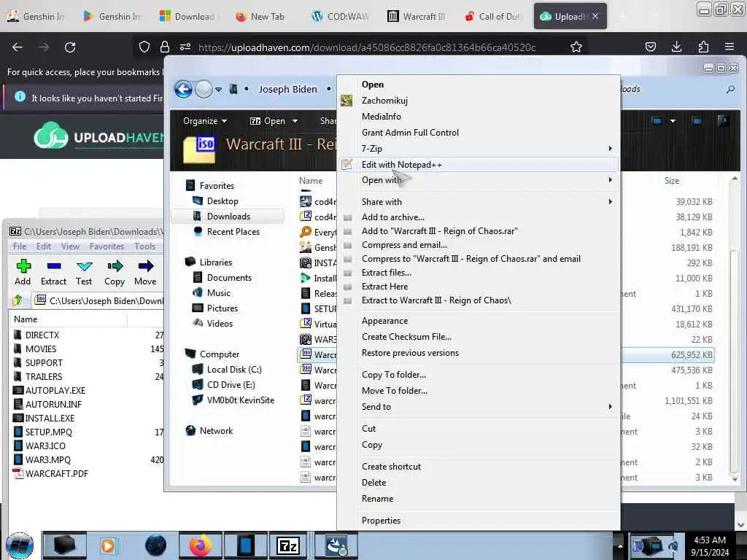Viewport: 747px width, 560px height.
Task: Open the 7-Zip Favorites menu
Action: click(x=107, y=246)
